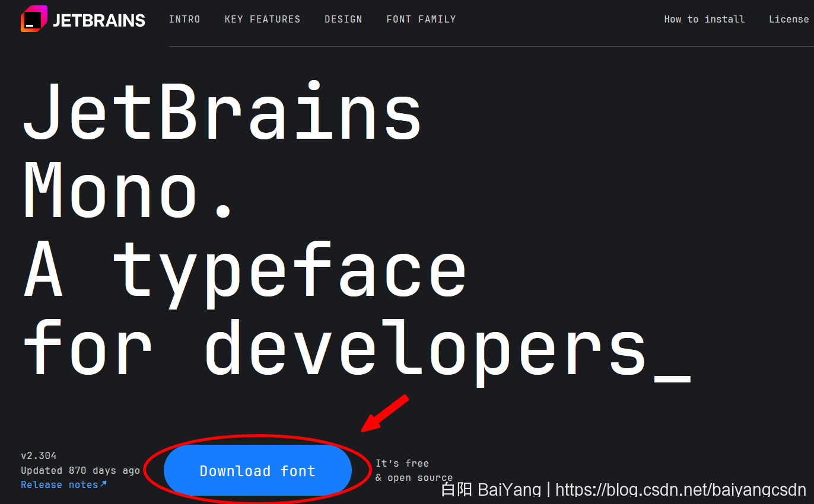Open the License link
Viewport: 814px width, 504px height.
point(788,19)
